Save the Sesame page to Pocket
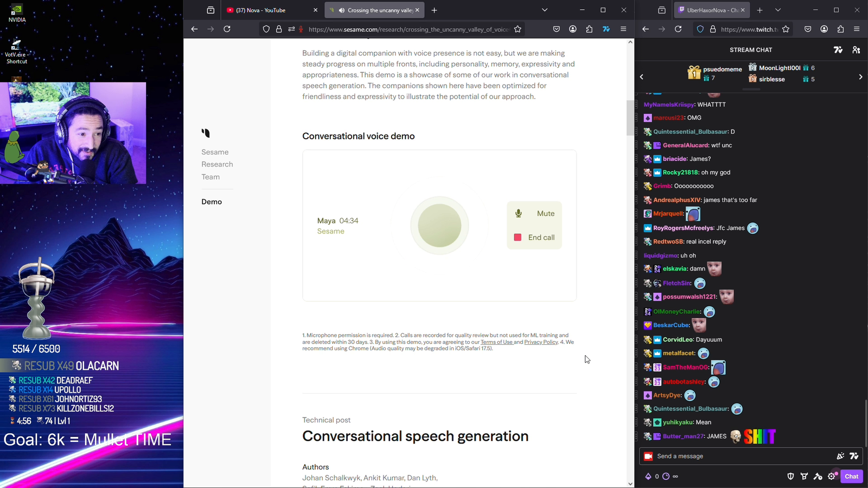Image resolution: width=868 pixels, height=488 pixels. pos(557,29)
